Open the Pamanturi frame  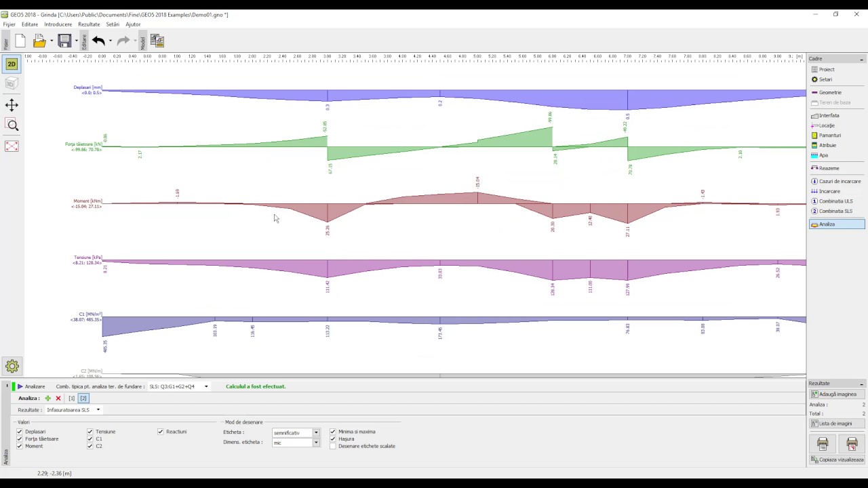click(837, 135)
